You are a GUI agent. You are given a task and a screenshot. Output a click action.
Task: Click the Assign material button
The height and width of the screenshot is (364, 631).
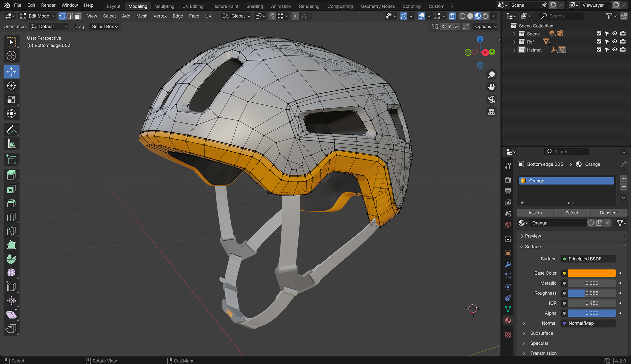coord(535,213)
